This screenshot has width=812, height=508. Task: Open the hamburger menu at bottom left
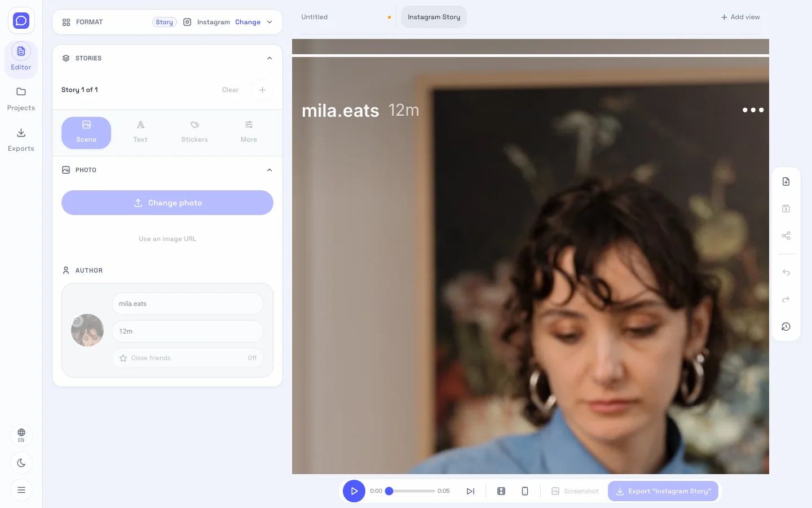[x=21, y=490]
